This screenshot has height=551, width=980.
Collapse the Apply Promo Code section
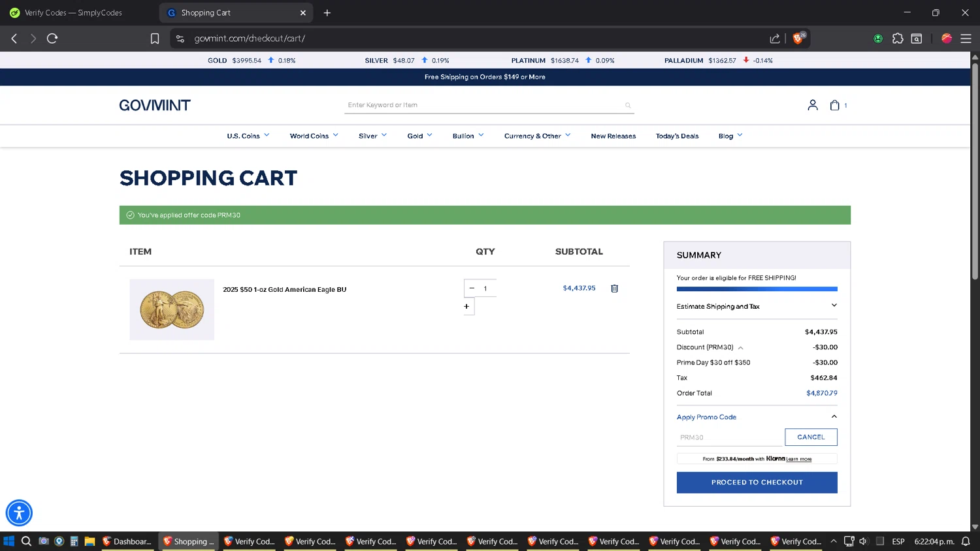pos(757,417)
